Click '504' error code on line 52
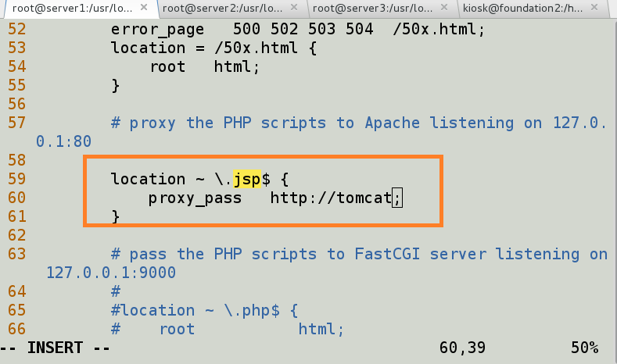The height and width of the screenshot is (364, 617). [360, 29]
